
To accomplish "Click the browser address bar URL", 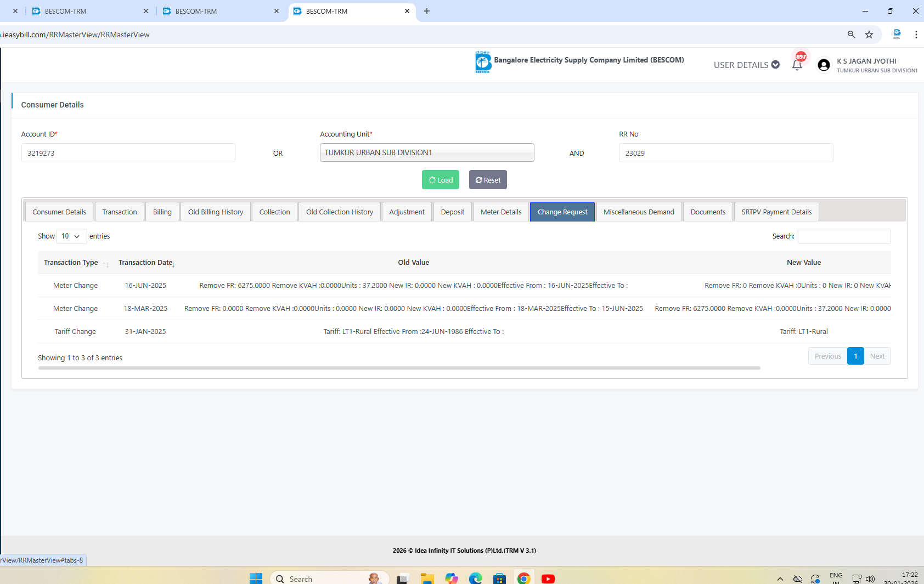I will 76,35.
